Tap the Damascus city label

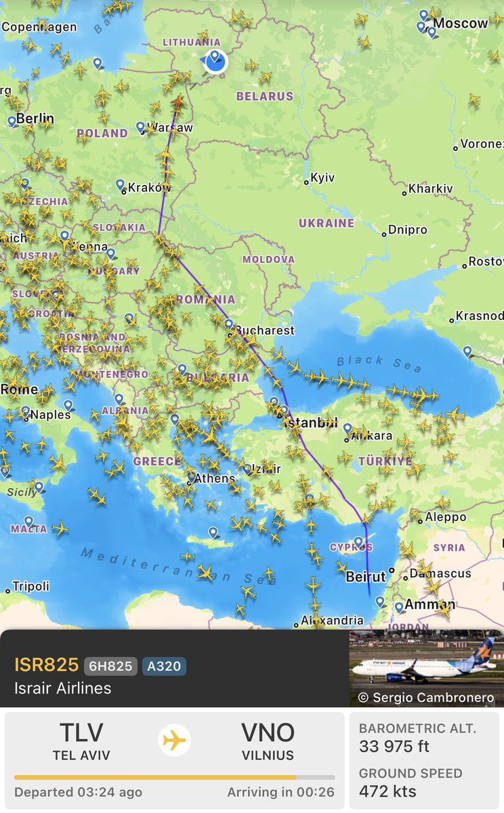[x=440, y=573]
